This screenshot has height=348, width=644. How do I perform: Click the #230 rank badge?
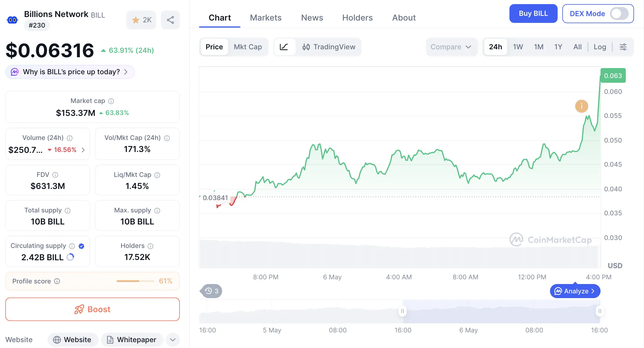(x=37, y=25)
